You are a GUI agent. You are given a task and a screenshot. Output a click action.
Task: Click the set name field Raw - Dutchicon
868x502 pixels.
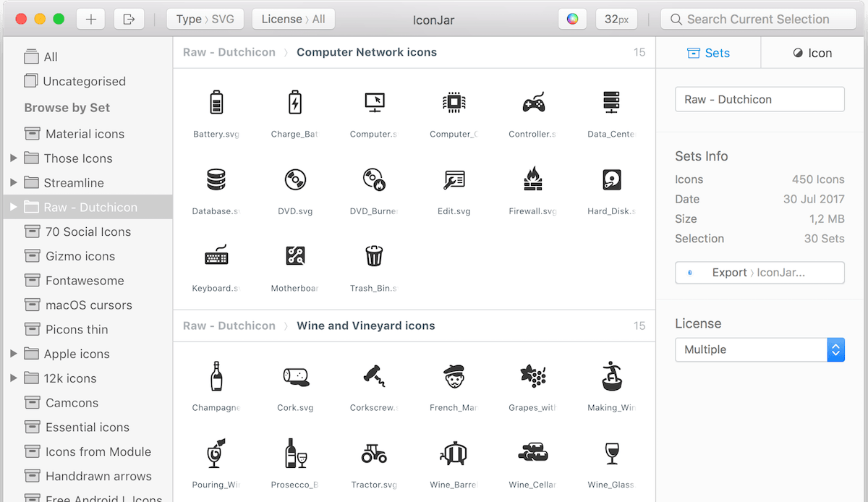tap(759, 99)
